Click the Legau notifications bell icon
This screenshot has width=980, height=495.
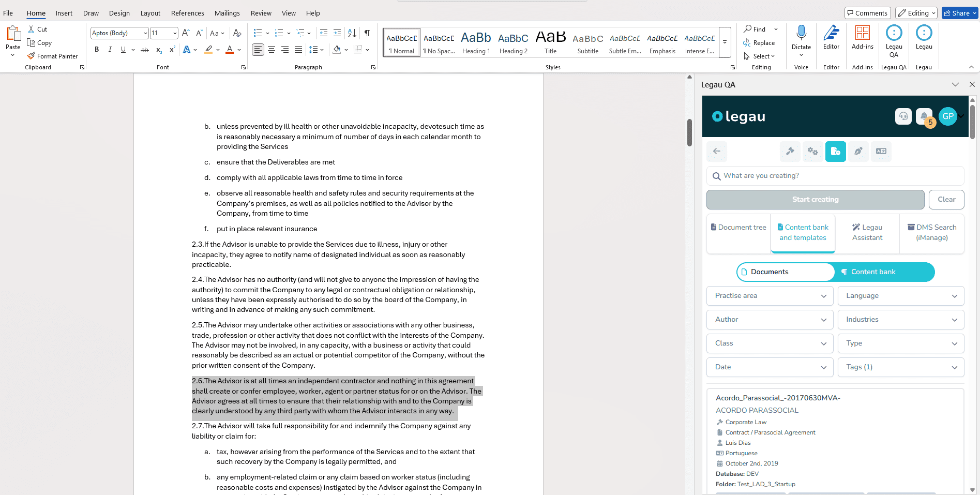pyautogui.click(x=924, y=116)
